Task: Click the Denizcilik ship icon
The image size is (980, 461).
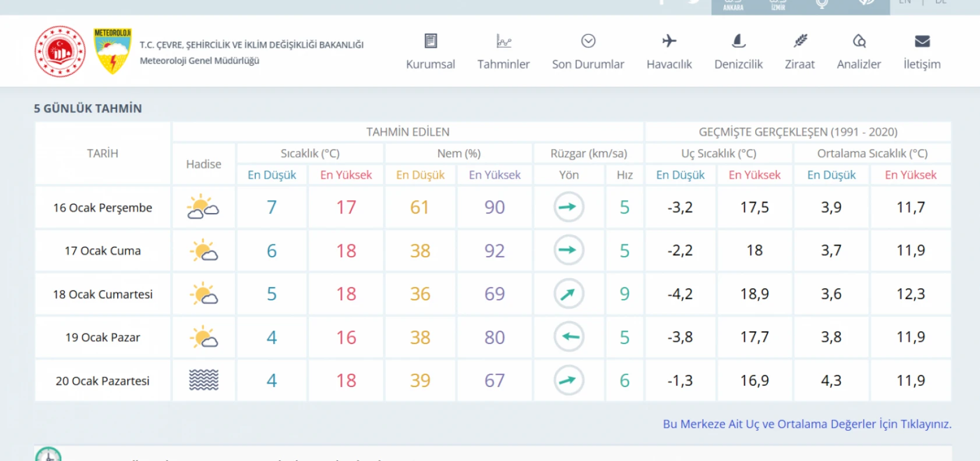Action: pos(738,41)
